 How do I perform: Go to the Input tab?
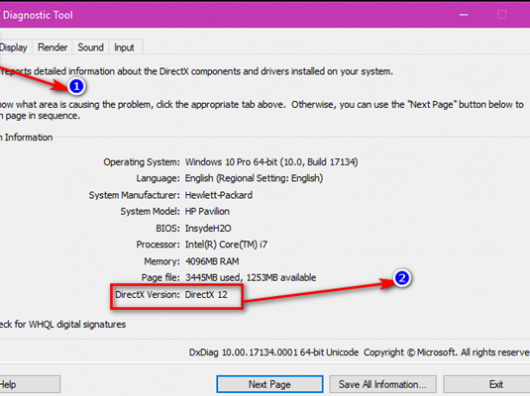[x=124, y=47]
